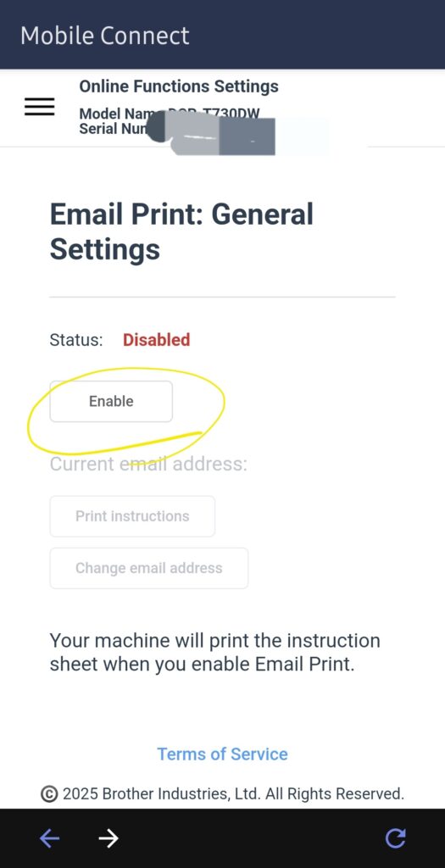Tap the divider line under the heading
445x868 pixels.
click(222, 297)
